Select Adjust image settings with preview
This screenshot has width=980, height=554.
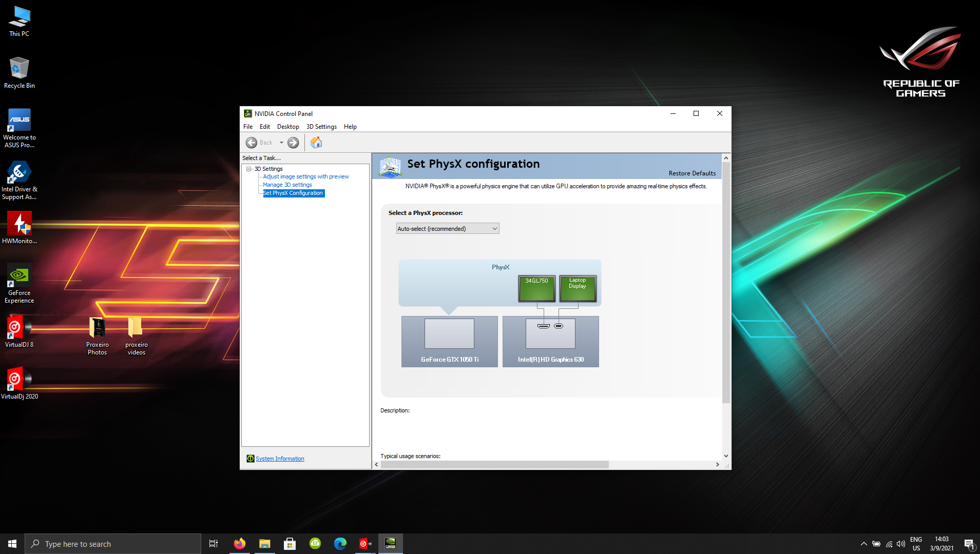pos(306,176)
